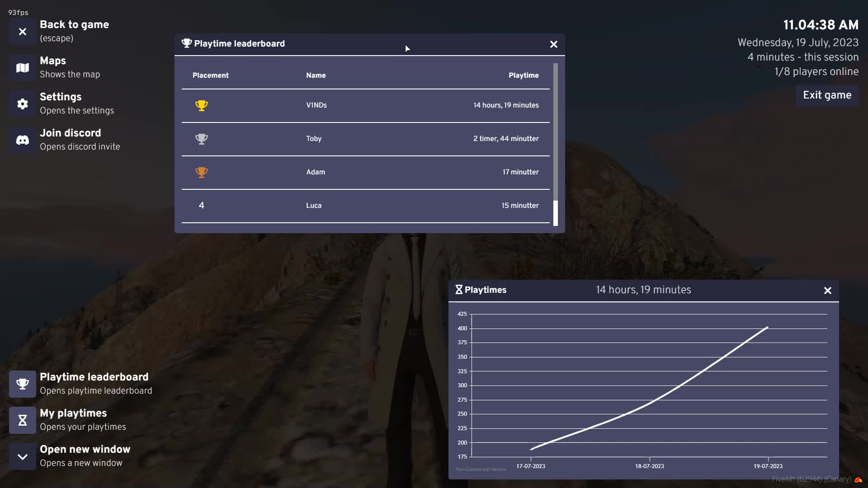
Task: Click the Playtime column header
Action: click(523, 75)
